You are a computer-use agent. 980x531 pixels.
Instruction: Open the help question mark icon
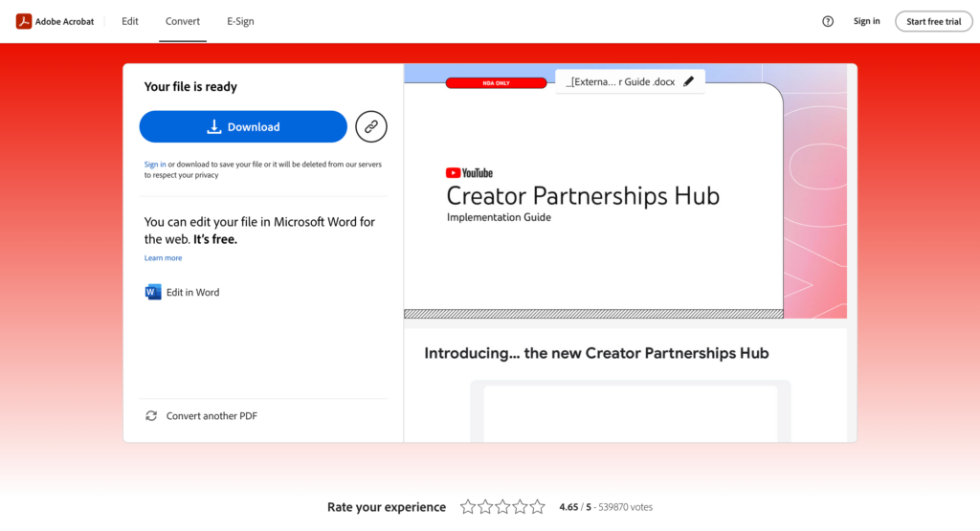[828, 21]
